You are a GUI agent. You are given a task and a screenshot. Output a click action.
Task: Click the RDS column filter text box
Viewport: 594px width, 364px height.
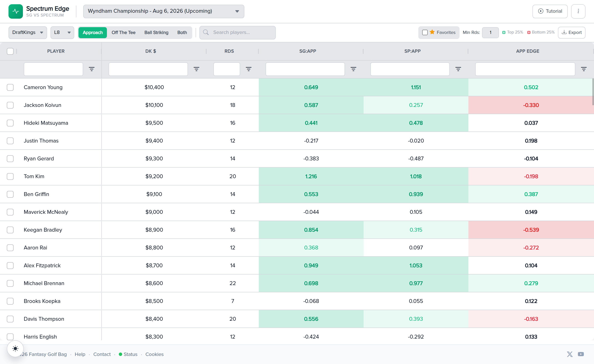click(x=227, y=69)
